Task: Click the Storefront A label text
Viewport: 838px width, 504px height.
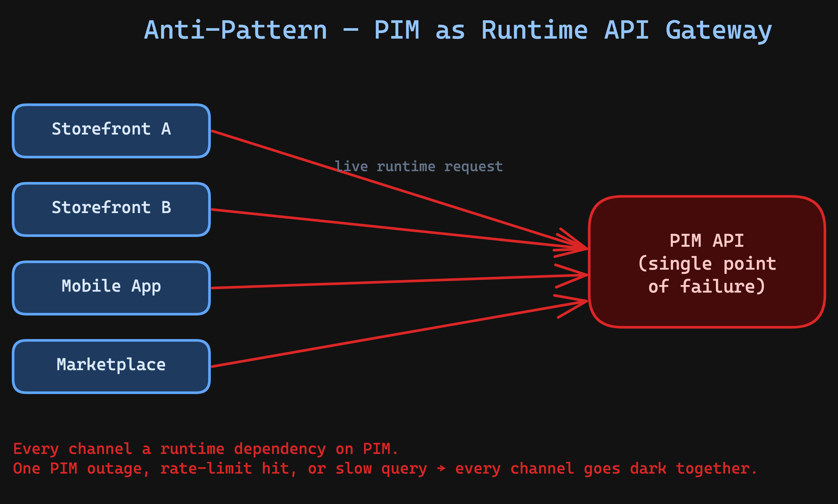Action: click(111, 129)
